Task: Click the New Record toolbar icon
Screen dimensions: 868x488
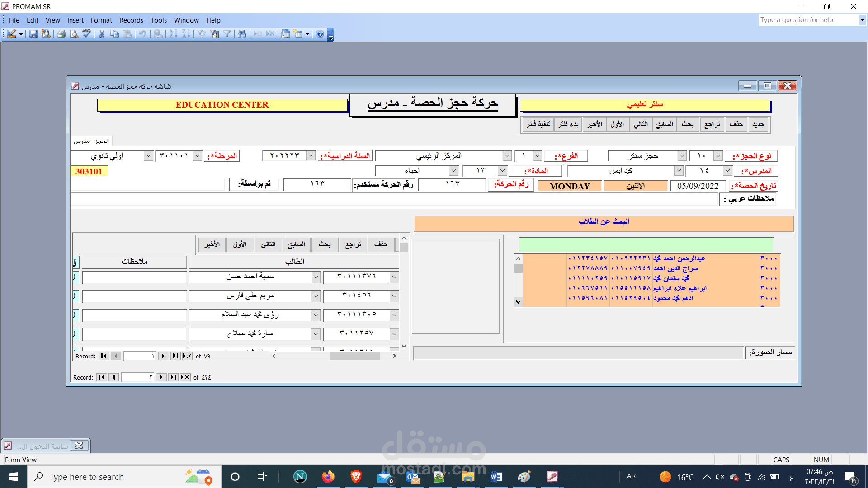Action: (258, 34)
